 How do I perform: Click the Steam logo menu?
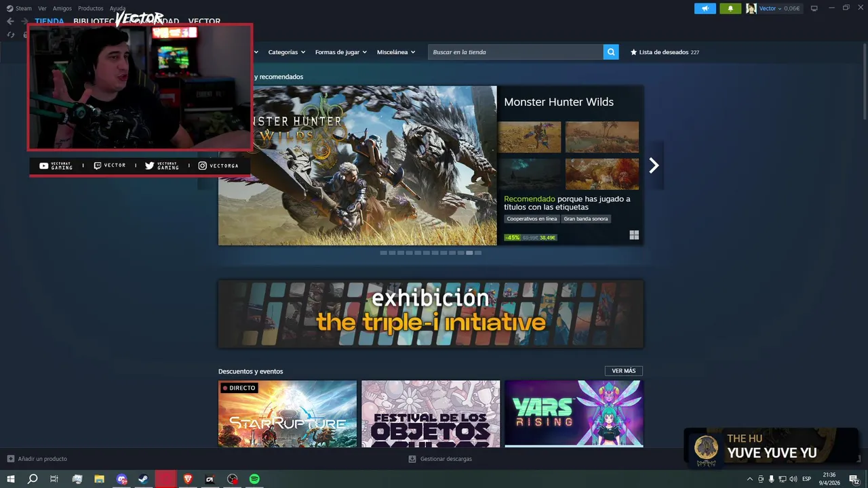tap(19, 8)
